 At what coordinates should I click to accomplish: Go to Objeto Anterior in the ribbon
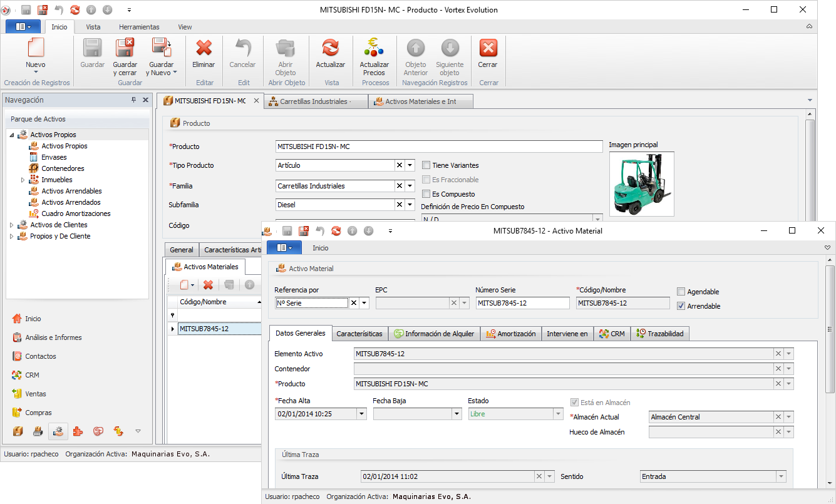[x=416, y=56]
